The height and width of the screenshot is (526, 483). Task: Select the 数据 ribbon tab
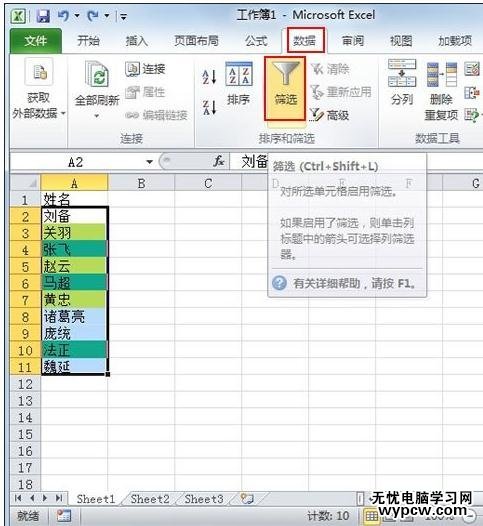pyautogui.click(x=305, y=41)
